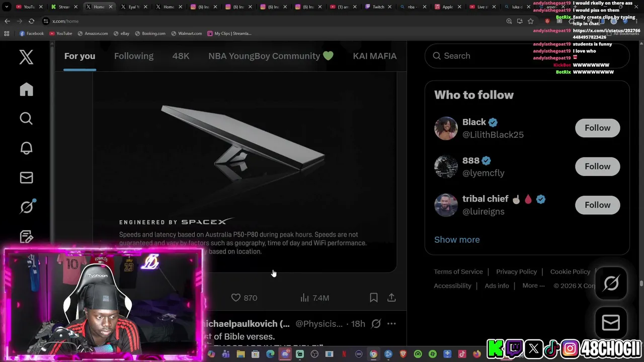Open Privacy Policy link

[x=516, y=271]
